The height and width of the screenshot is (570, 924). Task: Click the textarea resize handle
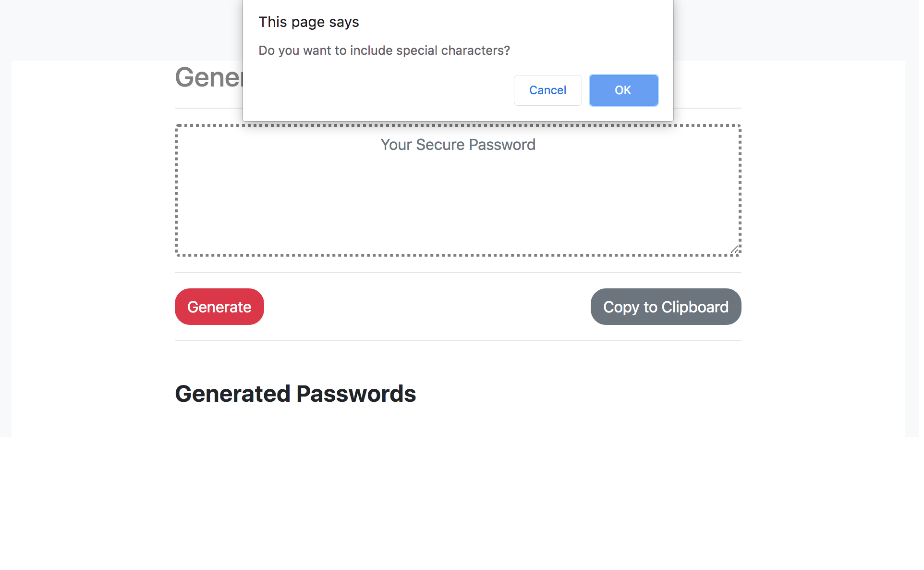[x=735, y=249]
